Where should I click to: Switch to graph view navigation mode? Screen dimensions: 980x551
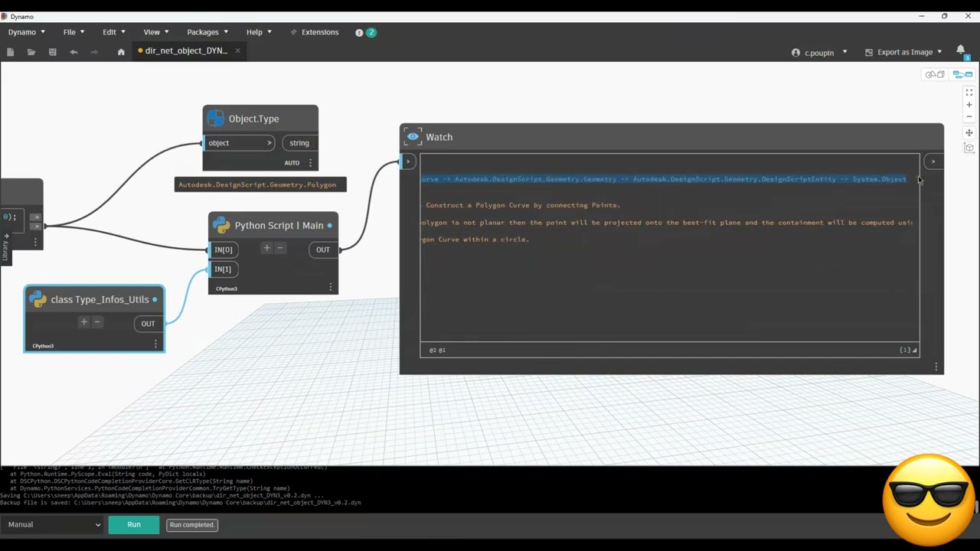(x=962, y=74)
